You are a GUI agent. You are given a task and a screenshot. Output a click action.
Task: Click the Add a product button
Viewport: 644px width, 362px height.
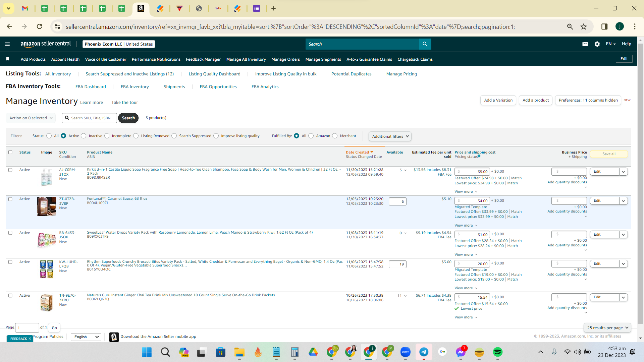point(536,100)
